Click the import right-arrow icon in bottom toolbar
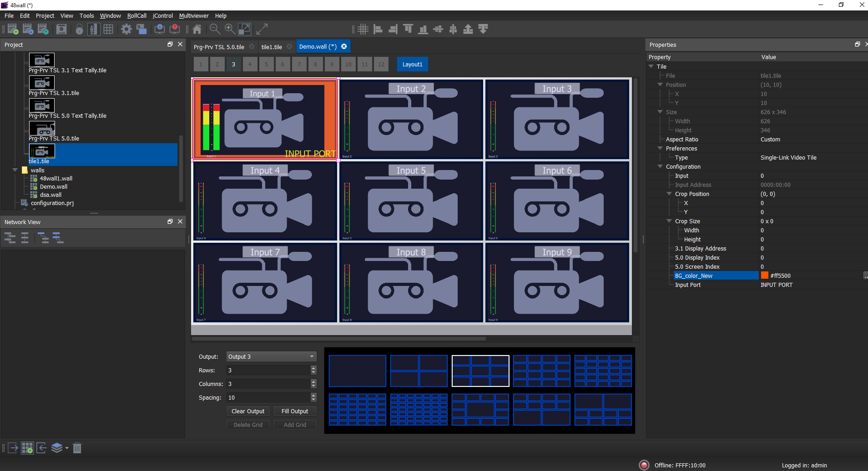The height and width of the screenshot is (471, 868). [x=13, y=448]
